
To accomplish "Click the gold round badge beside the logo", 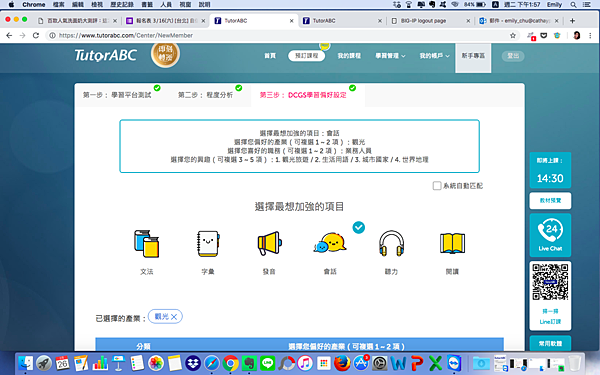I will [165, 54].
